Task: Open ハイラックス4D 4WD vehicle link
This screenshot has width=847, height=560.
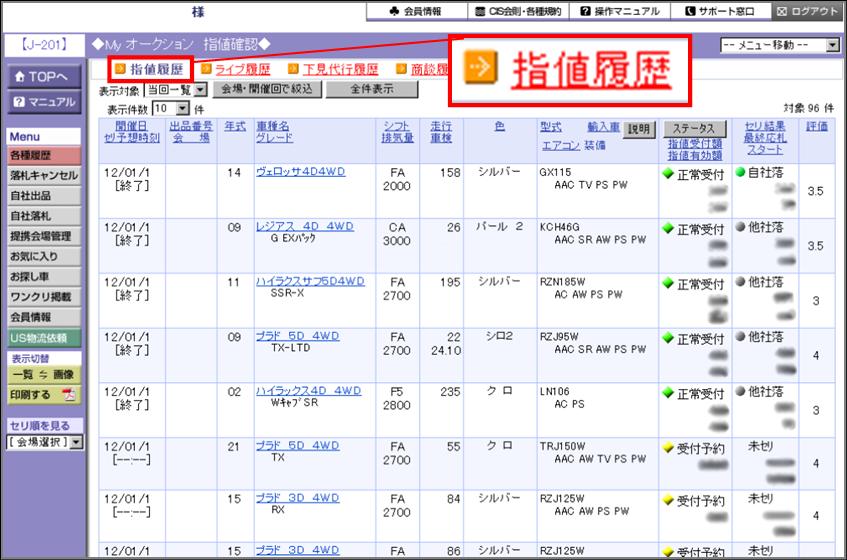Action: (308, 390)
